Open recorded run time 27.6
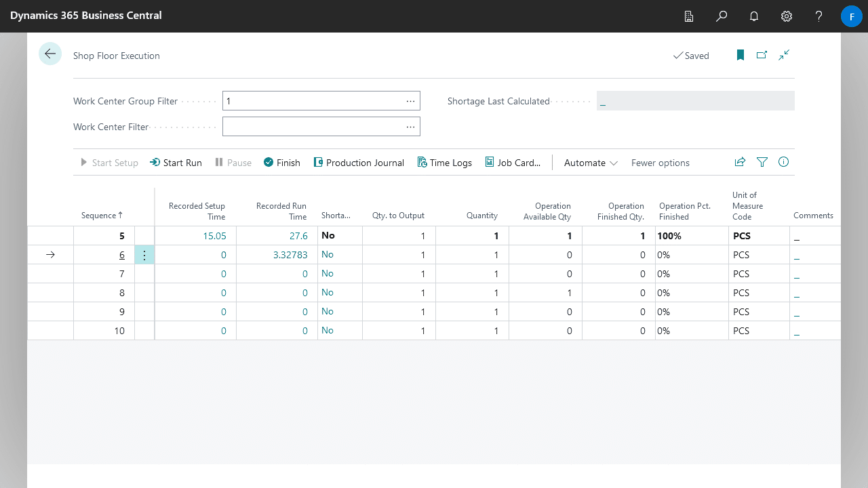Screen dimensions: 868x488 pos(298,236)
